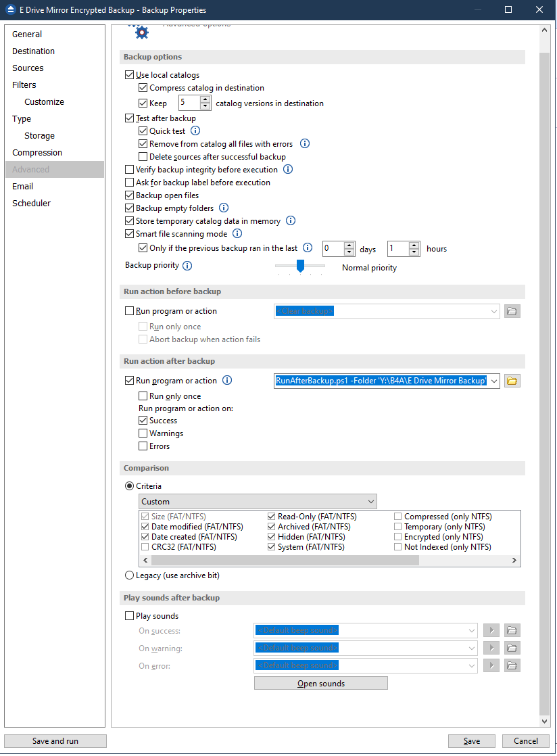
Task: Click the criteria list horizontal scrollbar
Action: click(x=285, y=561)
